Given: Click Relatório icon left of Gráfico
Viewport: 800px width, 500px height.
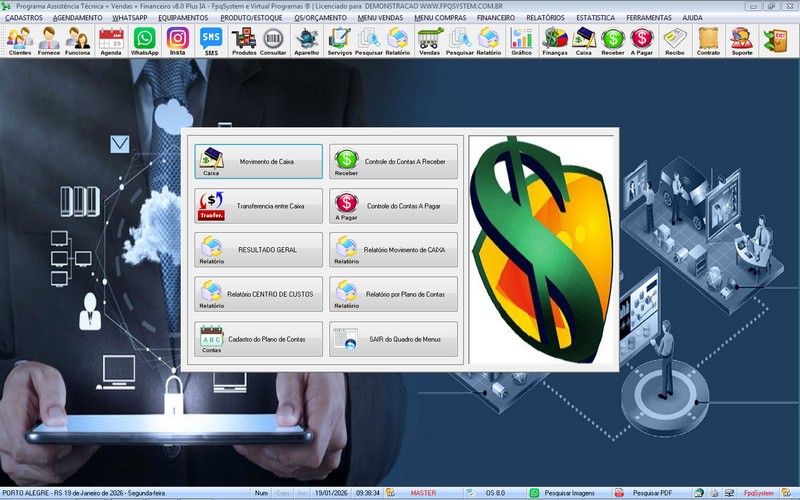Looking at the screenshot, I should 489,41.
